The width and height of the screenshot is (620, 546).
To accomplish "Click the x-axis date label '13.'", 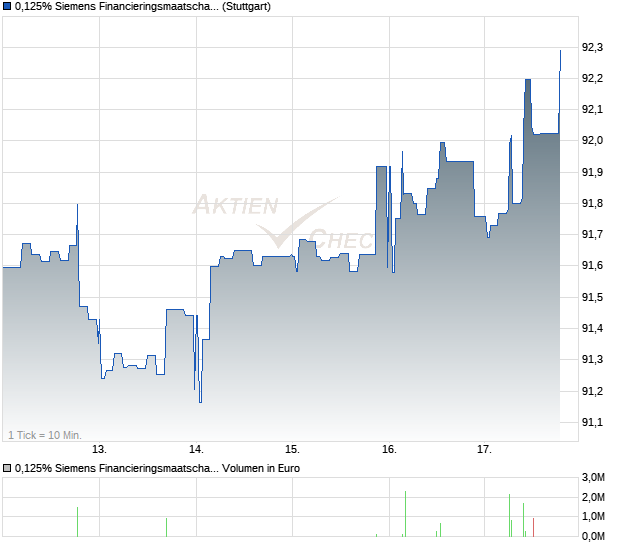I will (x=99, y=450).
